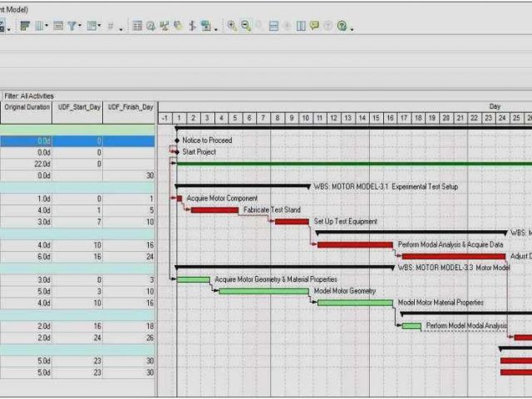Screen dimensions: 532x399
Task: Select the red Fabricate Test Stand bar
Action: tap(214, 210)
